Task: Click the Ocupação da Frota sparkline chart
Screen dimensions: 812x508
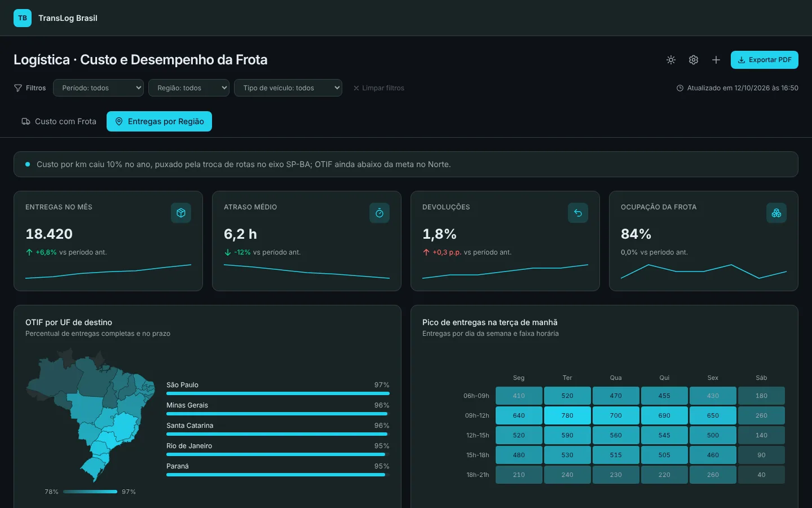Action: pos(704,271)
